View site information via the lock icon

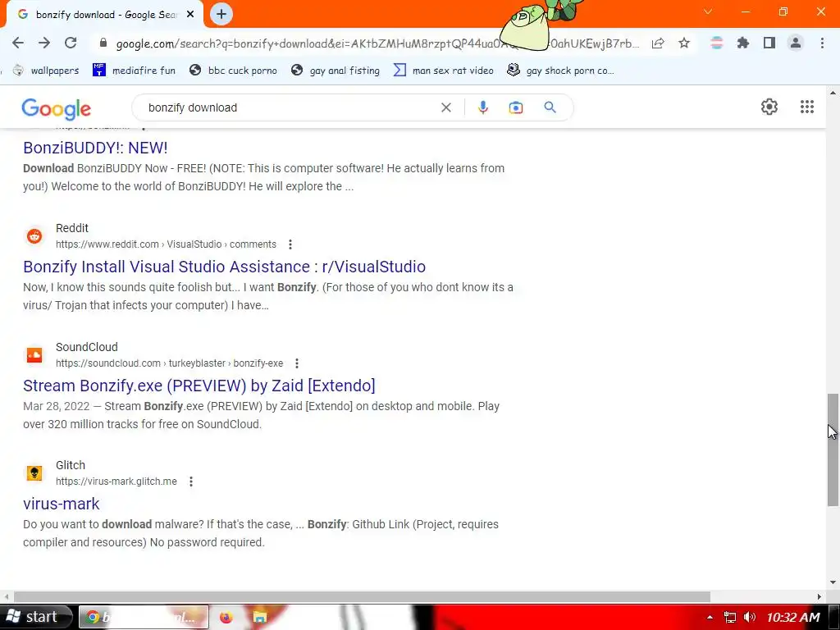(103, 43)
